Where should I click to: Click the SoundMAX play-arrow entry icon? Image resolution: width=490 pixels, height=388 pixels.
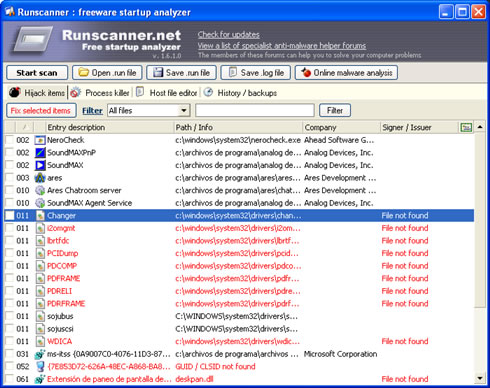40,165
